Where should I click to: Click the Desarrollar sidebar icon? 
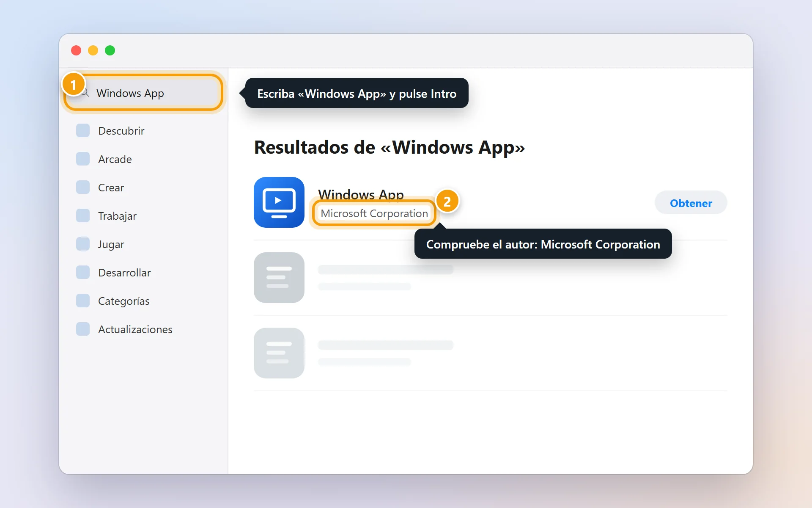coord(83,272)
